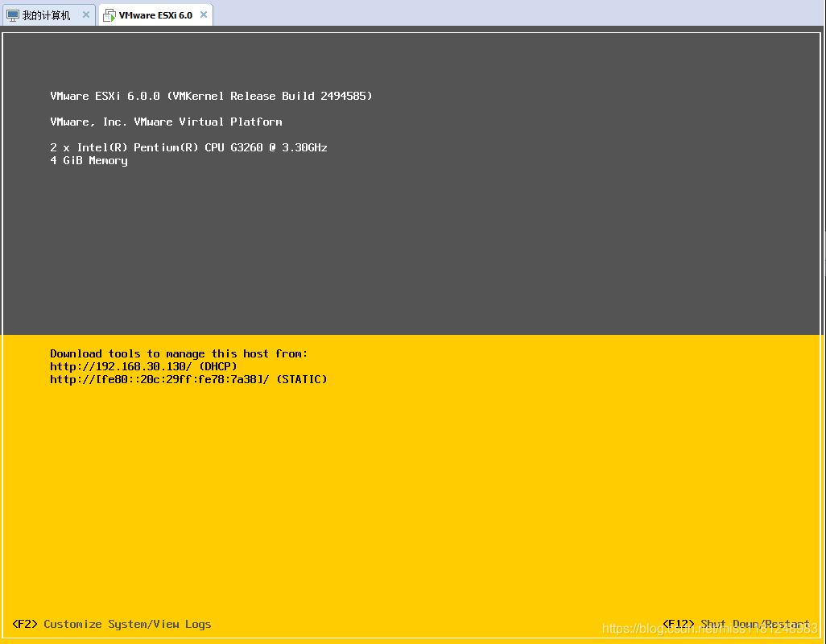Click the VM running icon on ESXi tab
Screen dimensions: 826x644
point(109,16)
